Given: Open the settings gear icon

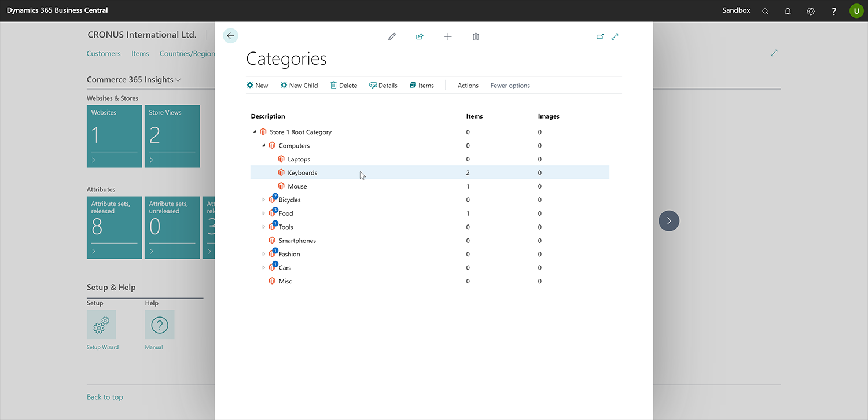Looking at the screenshot, I should pyautogui.click(x=811, y=11).
